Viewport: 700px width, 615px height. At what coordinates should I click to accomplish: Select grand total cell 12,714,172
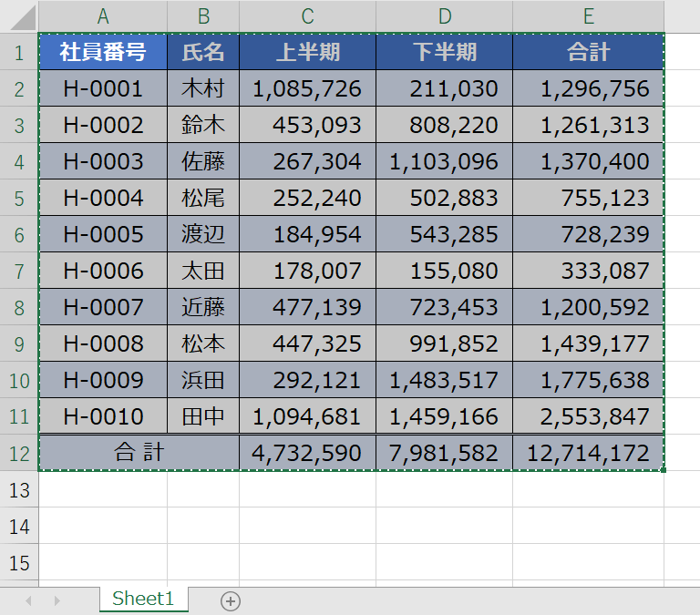[x=588, y=453]
